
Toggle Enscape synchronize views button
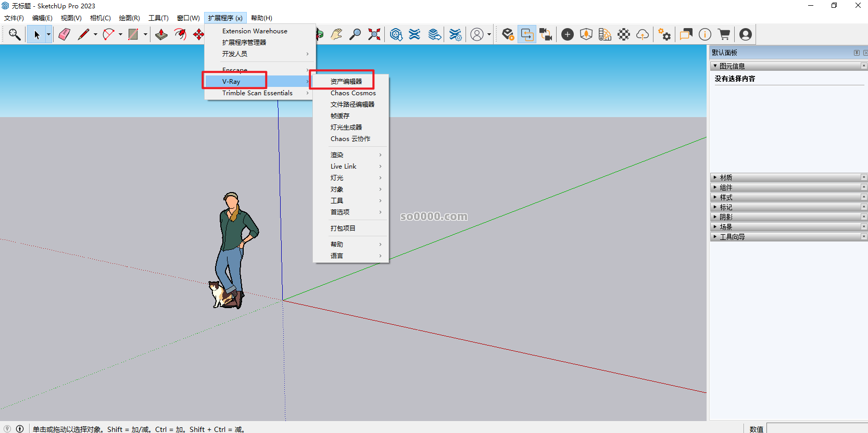(x=546, y=34)
